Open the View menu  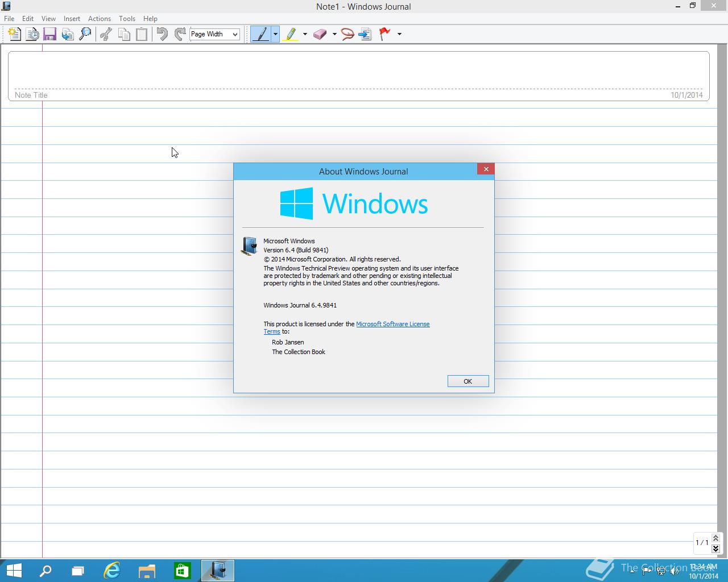48,19
